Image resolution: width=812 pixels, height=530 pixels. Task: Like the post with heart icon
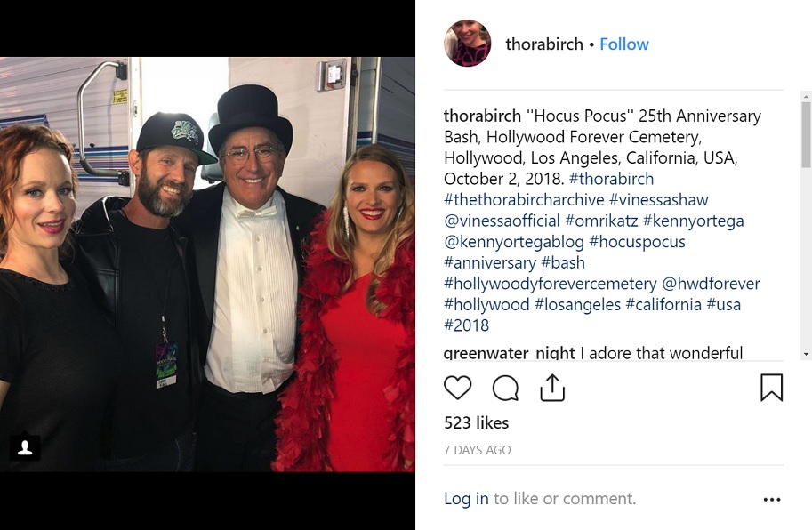(458, 388)
